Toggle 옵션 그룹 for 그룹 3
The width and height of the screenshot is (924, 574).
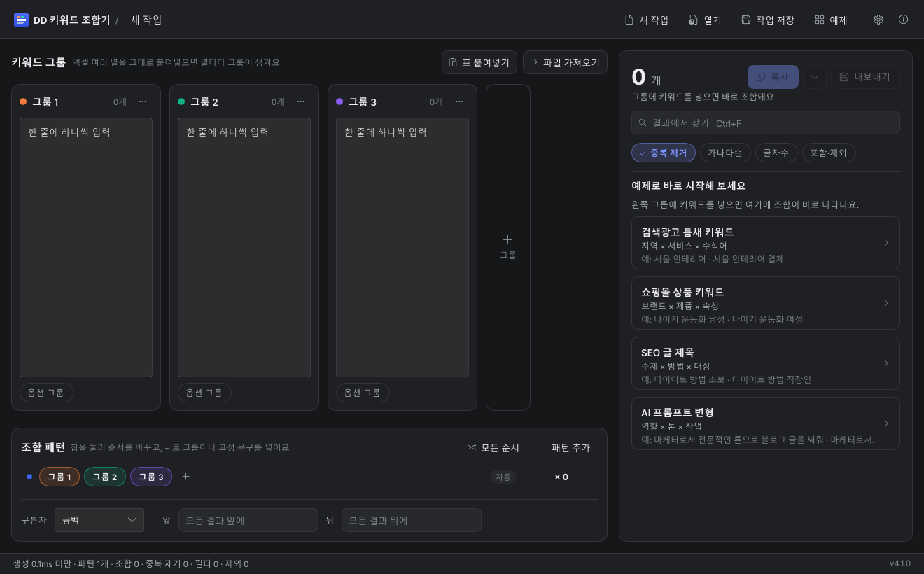(x=363, y=393)
